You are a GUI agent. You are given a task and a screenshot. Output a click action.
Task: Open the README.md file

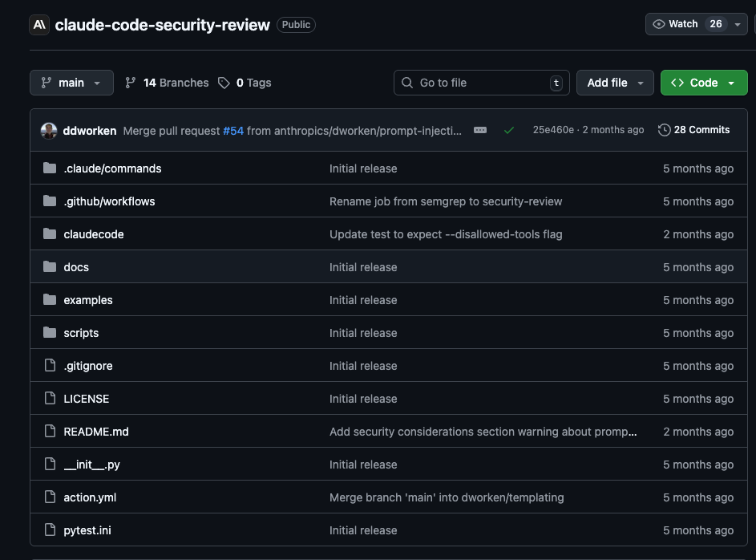[96, 432]
